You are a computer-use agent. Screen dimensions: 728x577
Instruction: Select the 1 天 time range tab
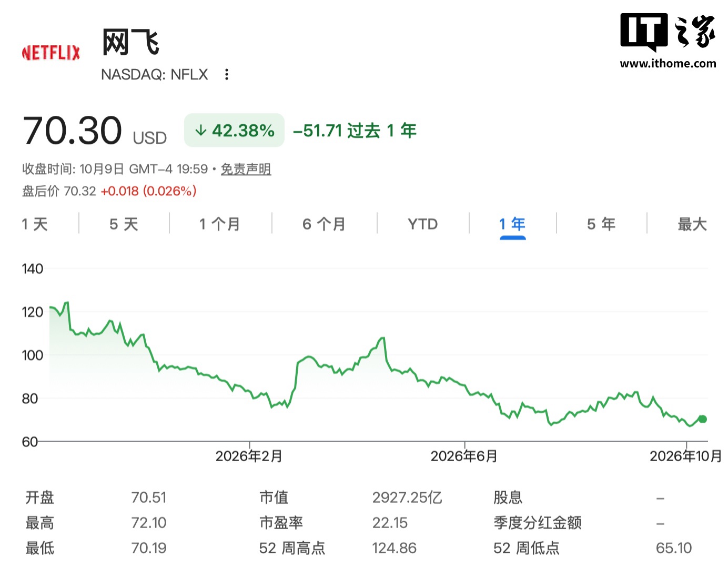(x=35, y=224)
